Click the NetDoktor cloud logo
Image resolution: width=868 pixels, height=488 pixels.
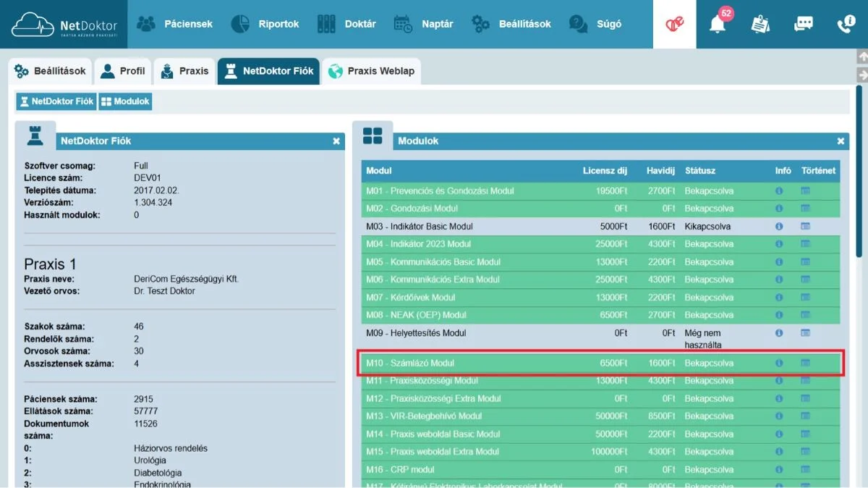[64, 24]
